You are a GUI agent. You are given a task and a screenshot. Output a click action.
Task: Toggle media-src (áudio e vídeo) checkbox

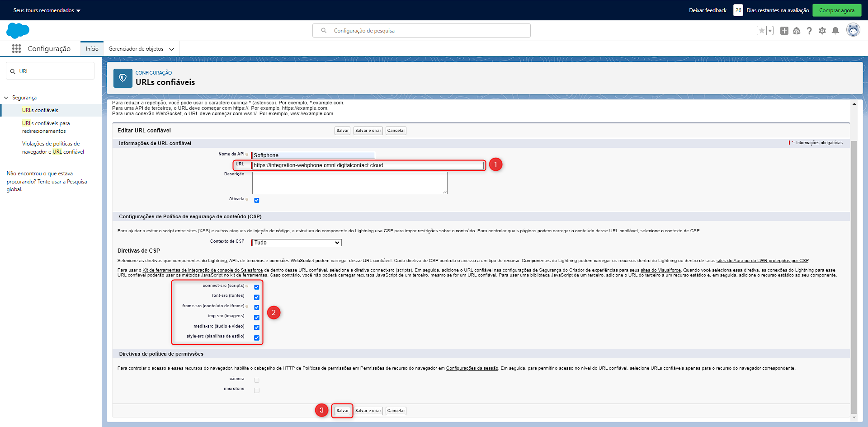point(256,328)
